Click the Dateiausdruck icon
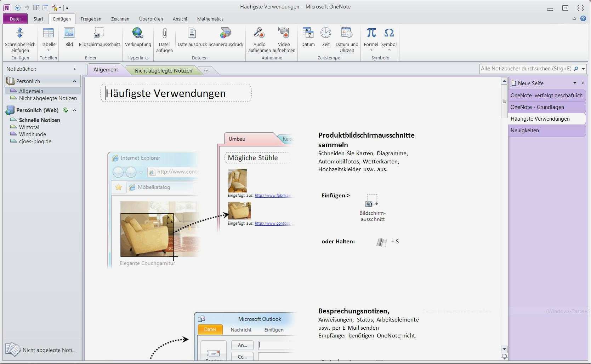Screen dimensions: 591x364 [192, 33]
